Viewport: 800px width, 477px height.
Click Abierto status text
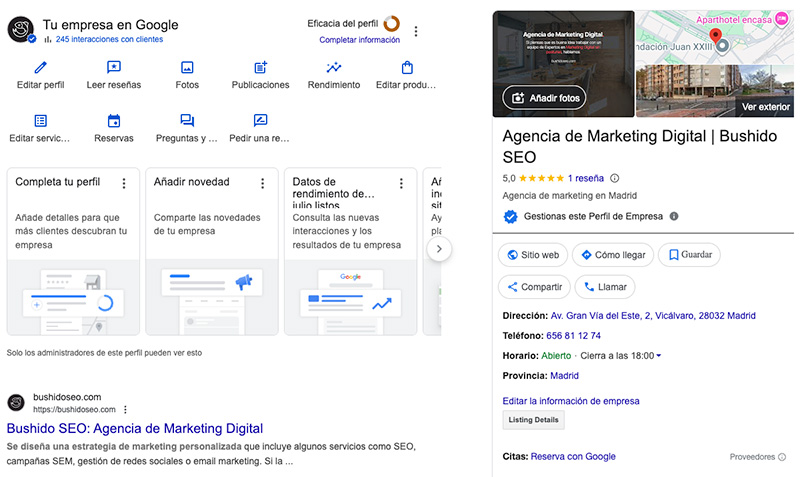click(x=556, y=356)
